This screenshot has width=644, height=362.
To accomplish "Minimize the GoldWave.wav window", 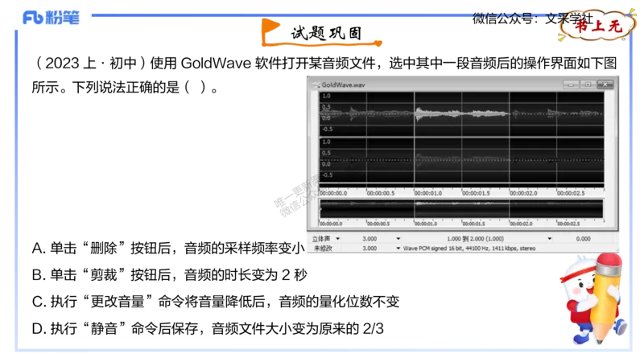I will point(572,84).
